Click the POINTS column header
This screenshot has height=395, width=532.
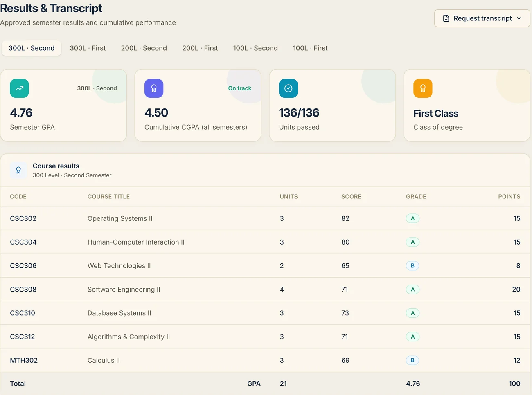click(x=509, y=197)
